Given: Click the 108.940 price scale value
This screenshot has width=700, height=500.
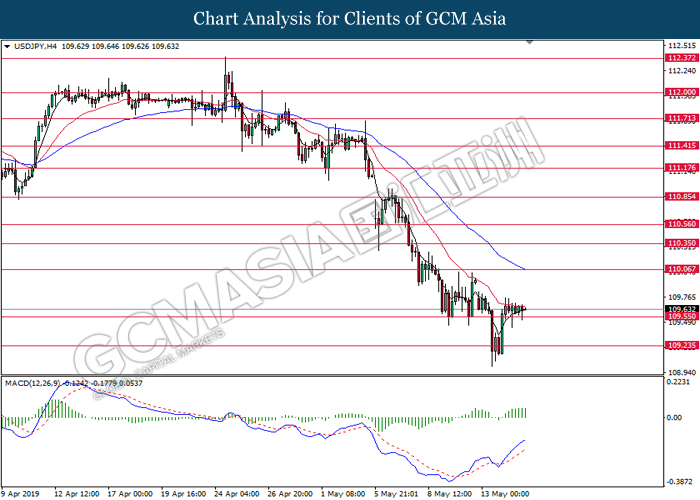Looking at the screenshot, I should 682,372.
